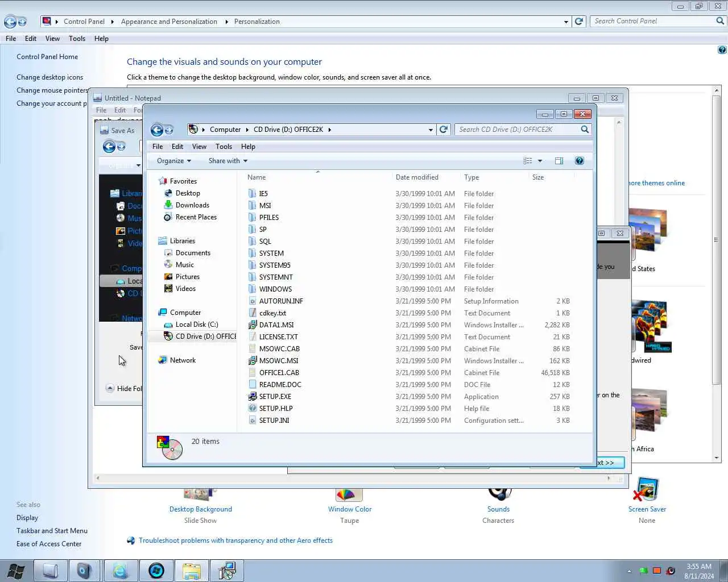Select the MSOWC.CAB cabinet file
Image resolution: width=728 pixels, height=582 pixels.
pos(279,349)
